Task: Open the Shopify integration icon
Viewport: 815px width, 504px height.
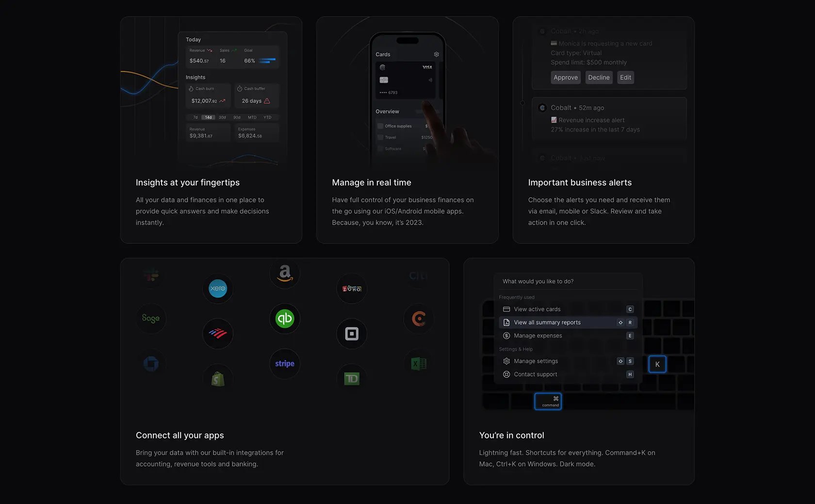Action: coord(217,378)
